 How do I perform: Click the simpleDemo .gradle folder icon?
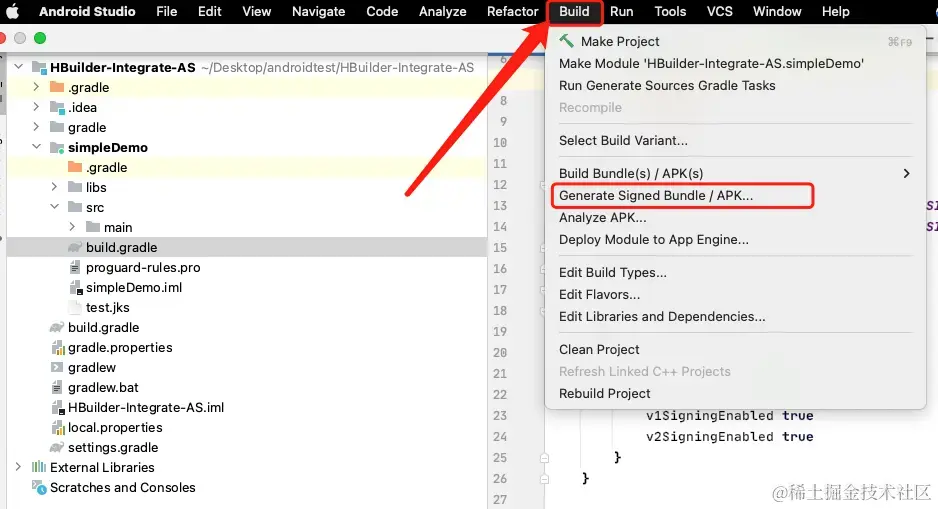coord(75,167)
